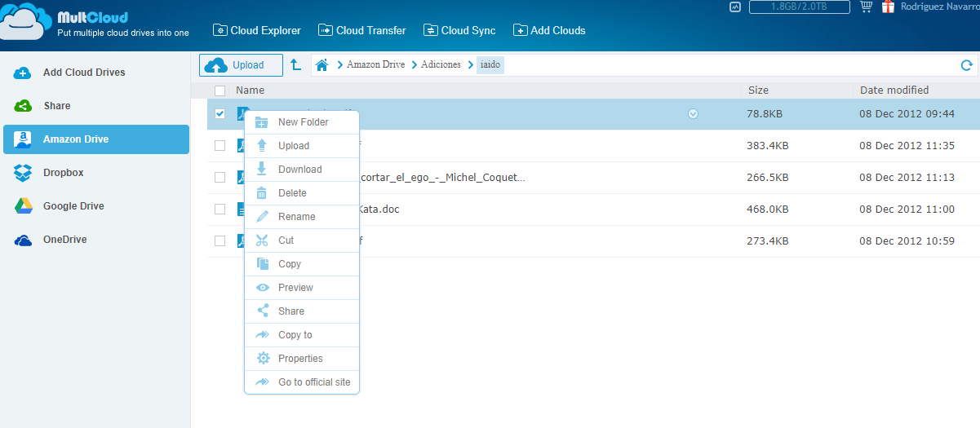Screen dimensions: 980x428
Task: Click the 468.0KB size cell
Action: [x=767, y=210]
